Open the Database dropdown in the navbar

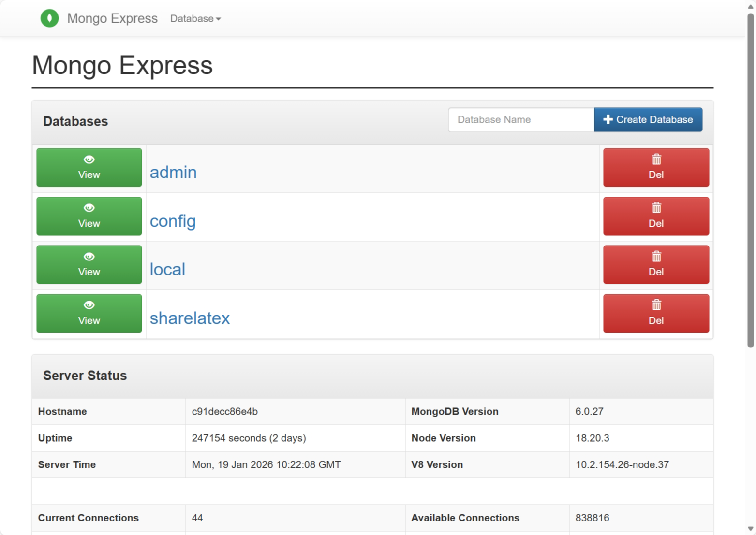click(x=195, y=19)
